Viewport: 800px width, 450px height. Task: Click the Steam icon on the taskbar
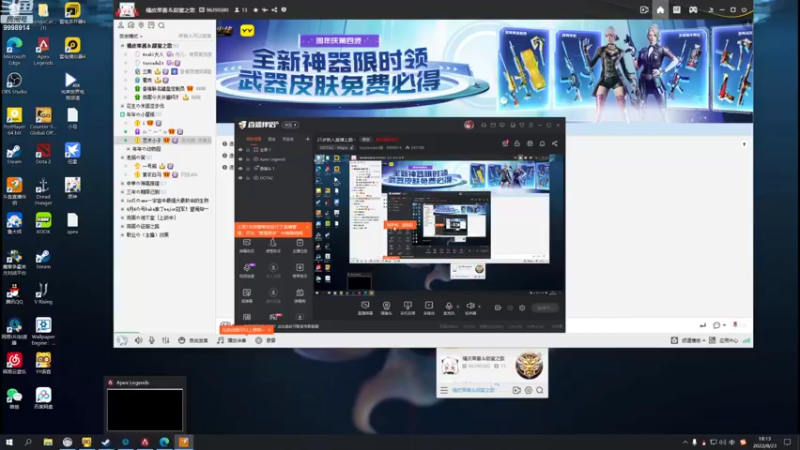point(106,442)
